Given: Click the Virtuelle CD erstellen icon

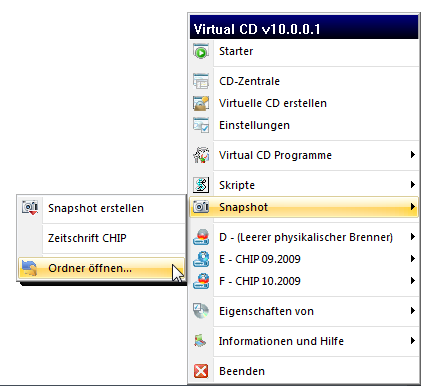Looking at the screenshot, I should tap(201, 103).
